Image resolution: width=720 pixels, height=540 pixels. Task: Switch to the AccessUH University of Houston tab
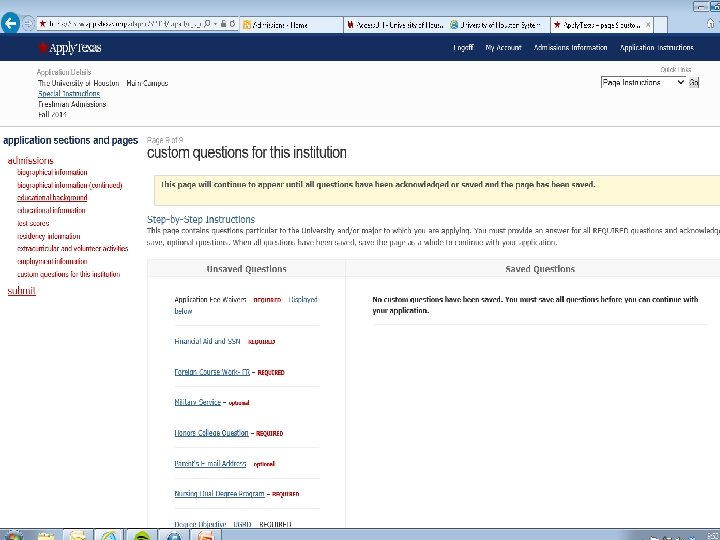click(395, 25)
